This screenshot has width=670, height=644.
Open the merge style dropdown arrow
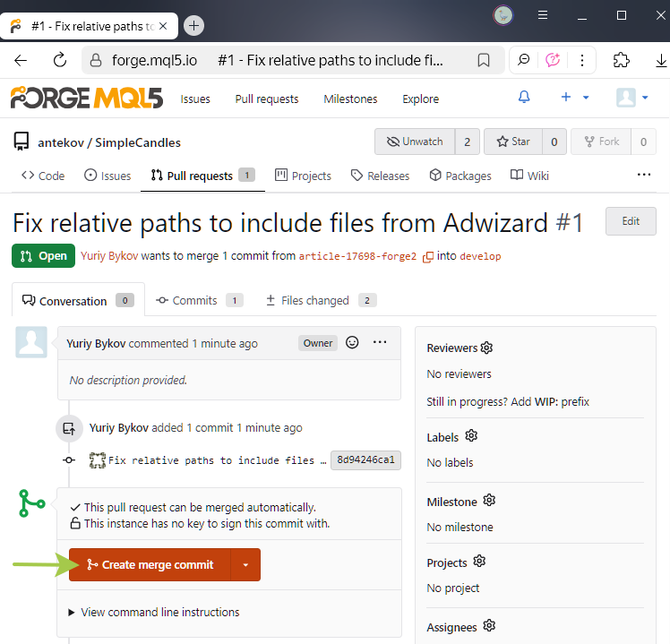point(245,564)
